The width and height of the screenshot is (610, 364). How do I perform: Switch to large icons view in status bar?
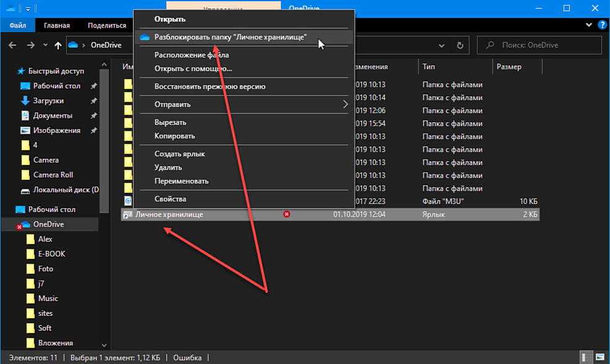tap(599, 357)
